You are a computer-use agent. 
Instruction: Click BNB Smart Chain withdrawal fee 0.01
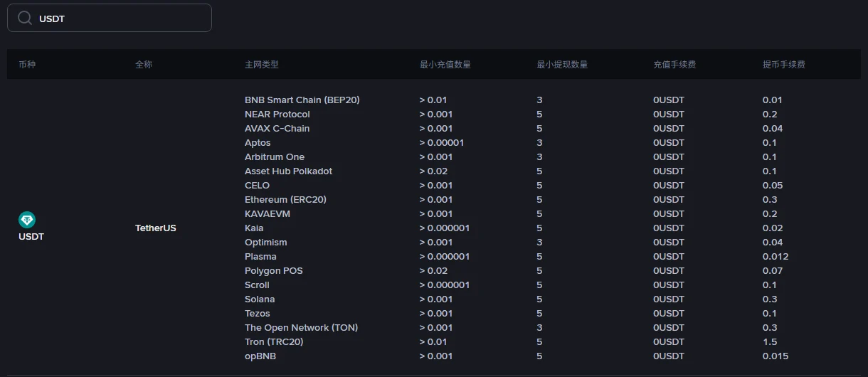pos(773,100)
